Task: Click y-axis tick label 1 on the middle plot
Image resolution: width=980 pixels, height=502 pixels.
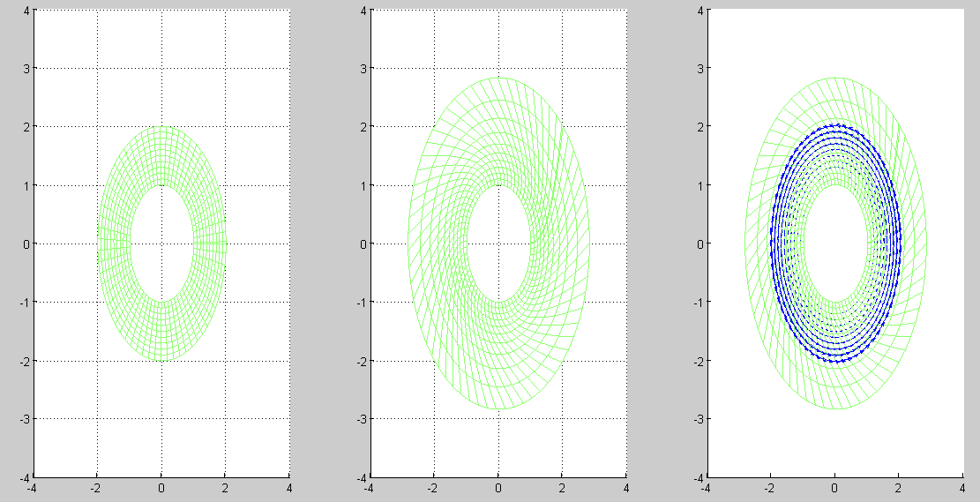Action: tap(363, 186)
